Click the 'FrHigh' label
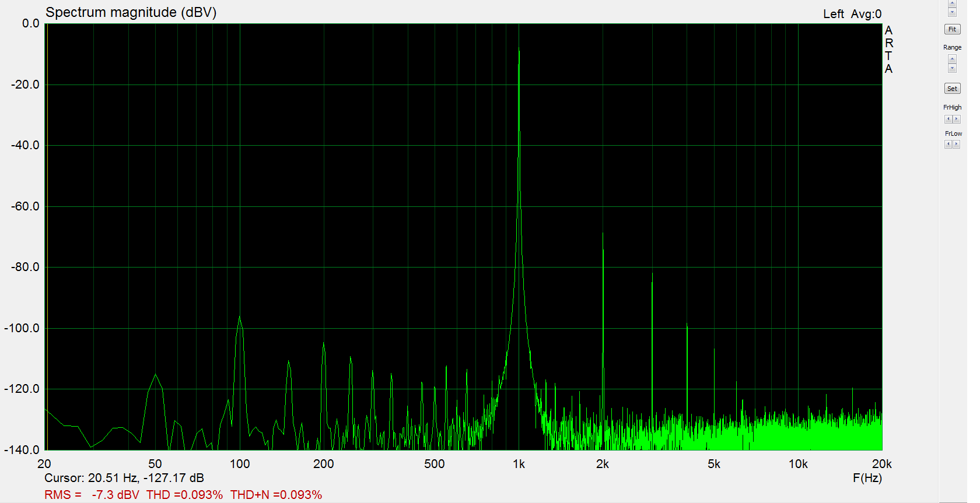This screenshot has height=503, width=980. pos(952,107)
